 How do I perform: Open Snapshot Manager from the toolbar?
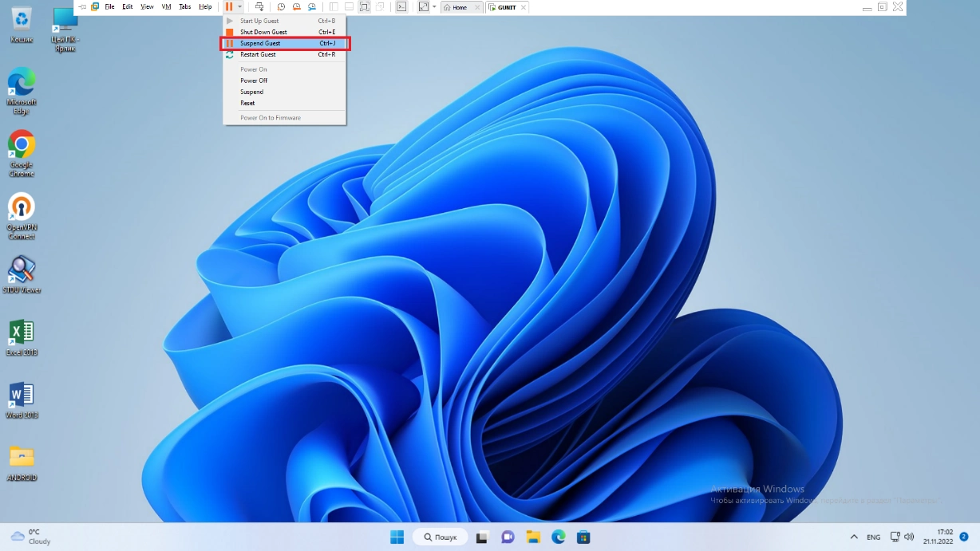(x=312, y=7)
